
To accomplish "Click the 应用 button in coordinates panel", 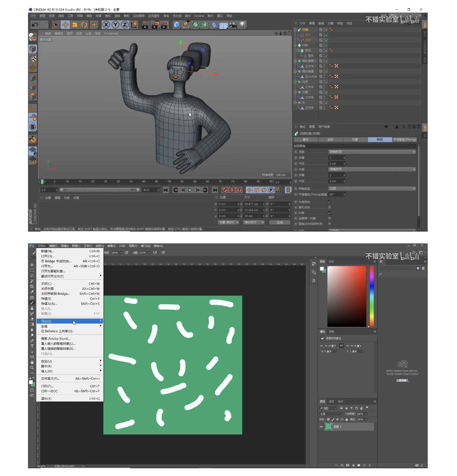I will 280,223.
